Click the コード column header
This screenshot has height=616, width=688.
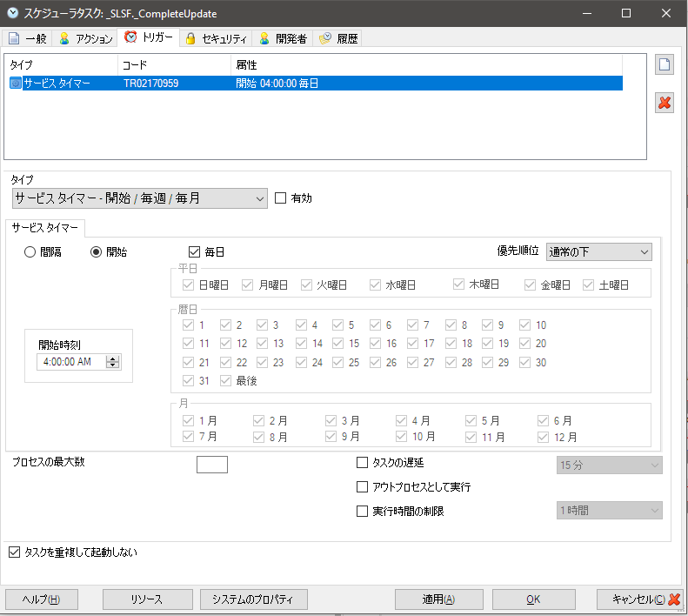[x=175, y=65]
